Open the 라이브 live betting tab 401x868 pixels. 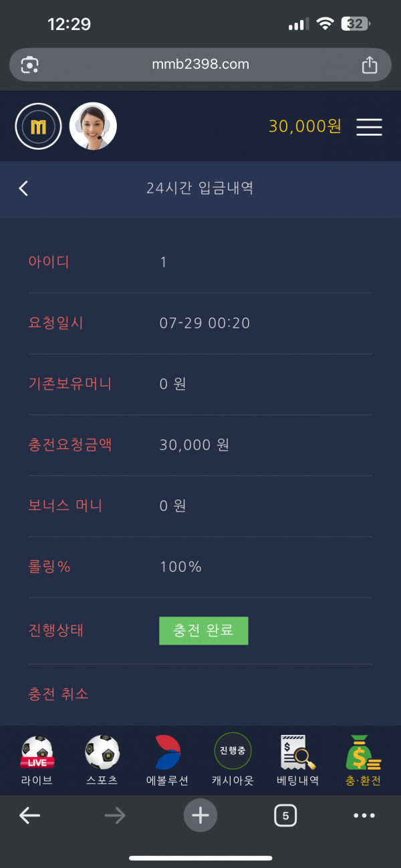37,760
